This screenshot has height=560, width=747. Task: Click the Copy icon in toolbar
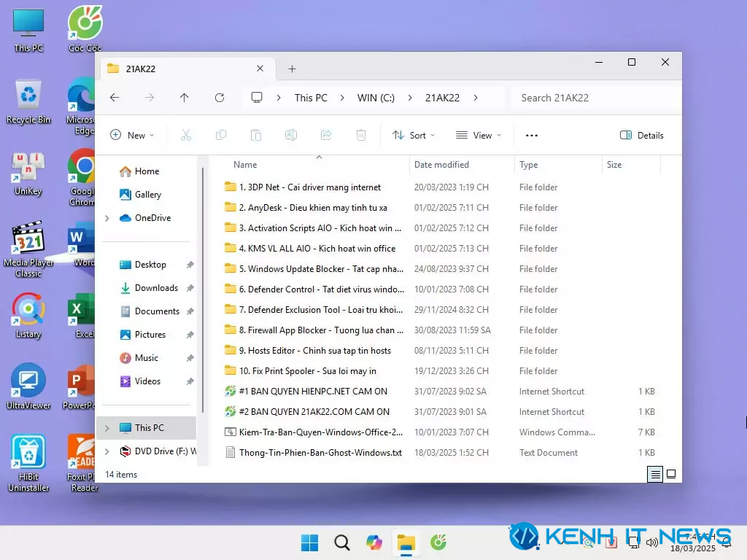coord(221,135)
